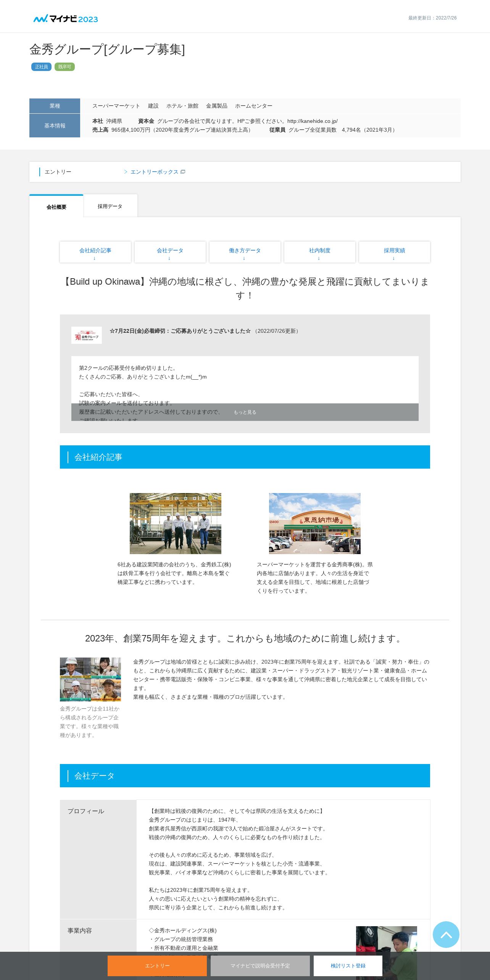Jump to 採用実績 section
Image resolution: width=490 pixels, height=980 pixels.
coord(395,252)
